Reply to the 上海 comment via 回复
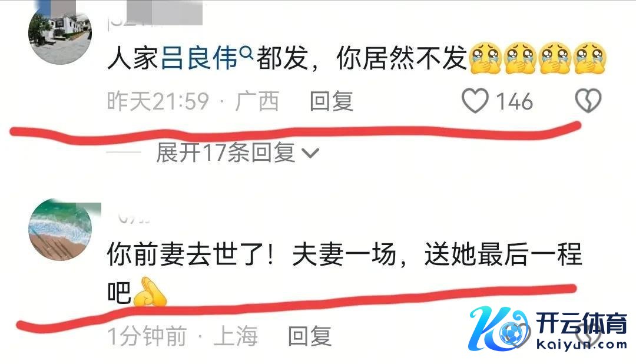Image resolution: width=636 pixels, height=364 pixels. (x=310, y=336)
